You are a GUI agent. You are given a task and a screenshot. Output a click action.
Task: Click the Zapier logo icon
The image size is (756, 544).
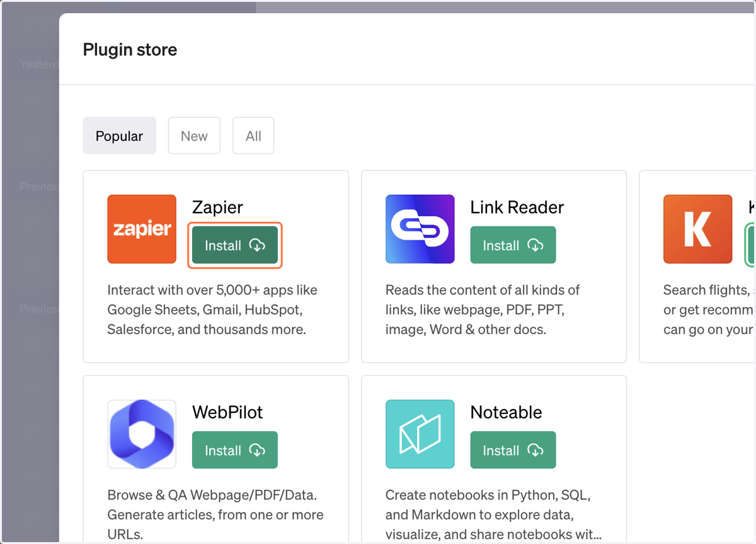tap(142, 229)
